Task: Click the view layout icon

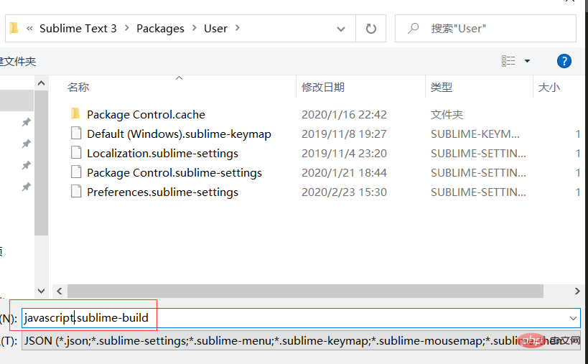Action: (x=508, y=61)
